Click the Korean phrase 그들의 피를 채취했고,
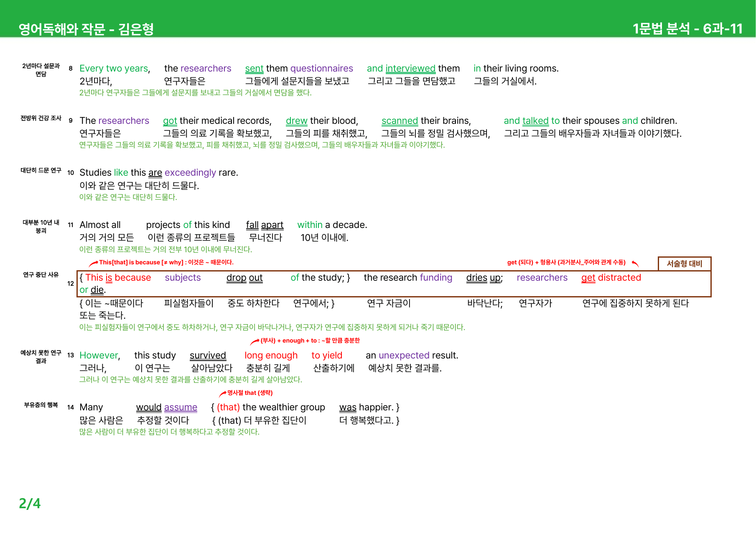756x535 pixels. pos(326,133)
